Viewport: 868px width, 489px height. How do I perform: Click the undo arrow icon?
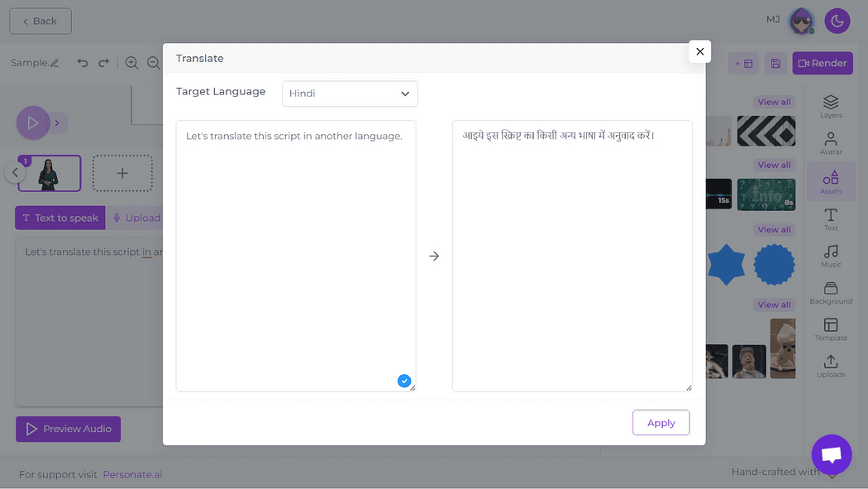(x=82, y=63)
